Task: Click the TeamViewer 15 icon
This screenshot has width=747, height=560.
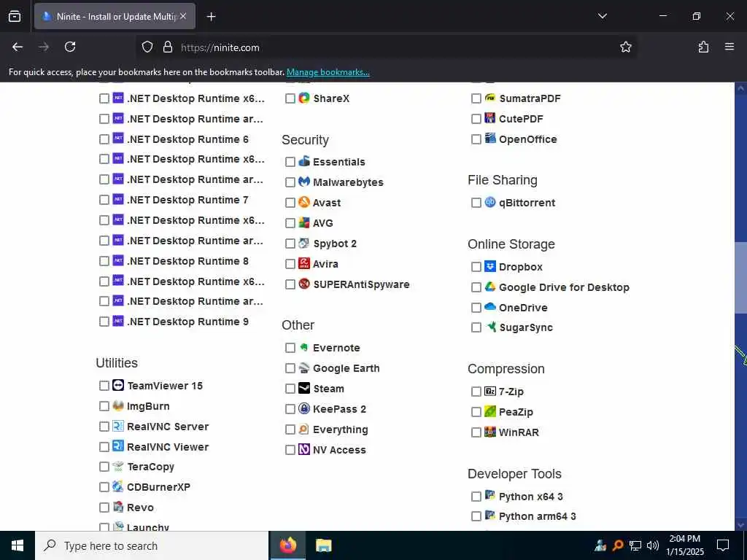Action: pyautogui.click(x=118, y=385)
